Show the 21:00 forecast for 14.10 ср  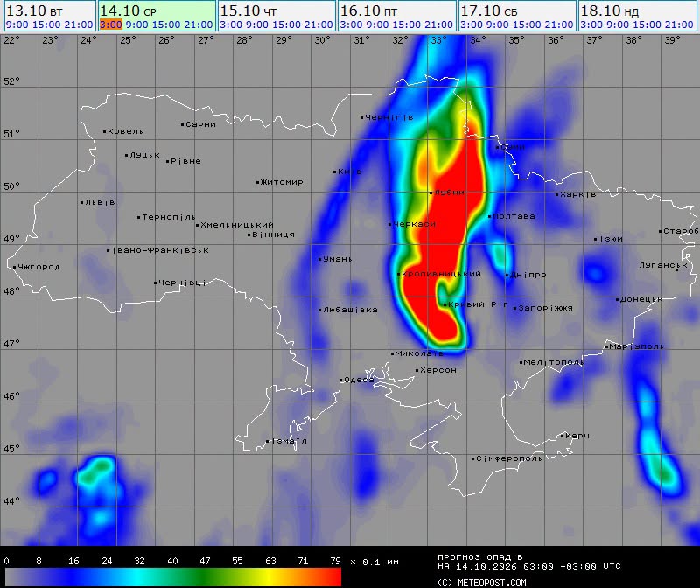click(199, 24)
